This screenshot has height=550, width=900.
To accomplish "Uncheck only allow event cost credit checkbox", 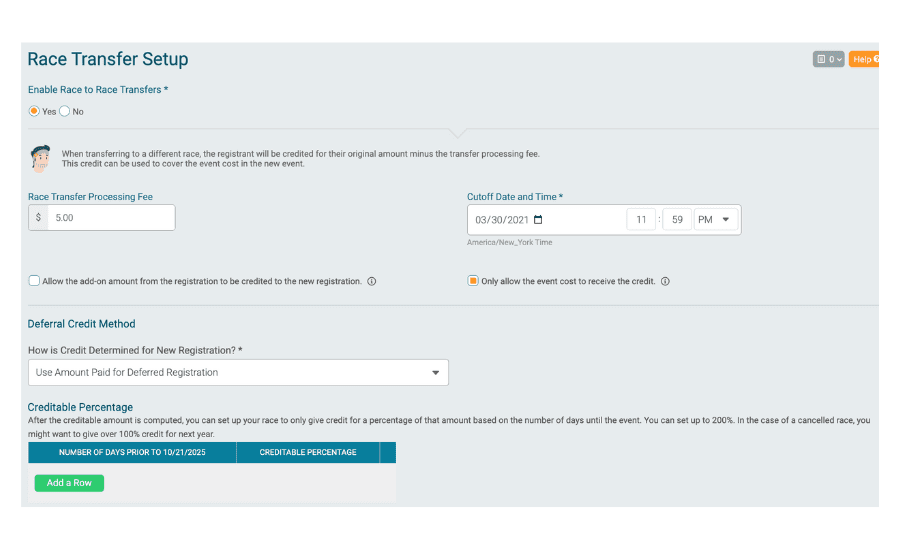I will click(x=473, y=281).
